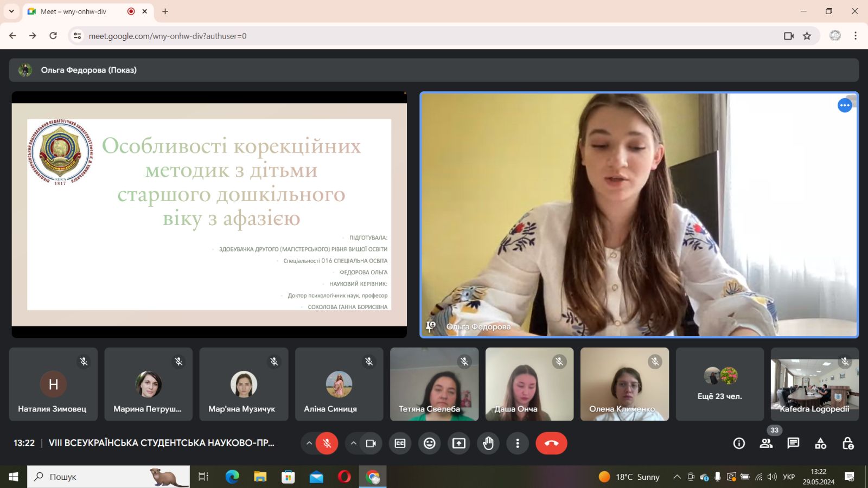Show the other 23 participants tile
This screenshot has width=868, height=488.
(719, 384)
